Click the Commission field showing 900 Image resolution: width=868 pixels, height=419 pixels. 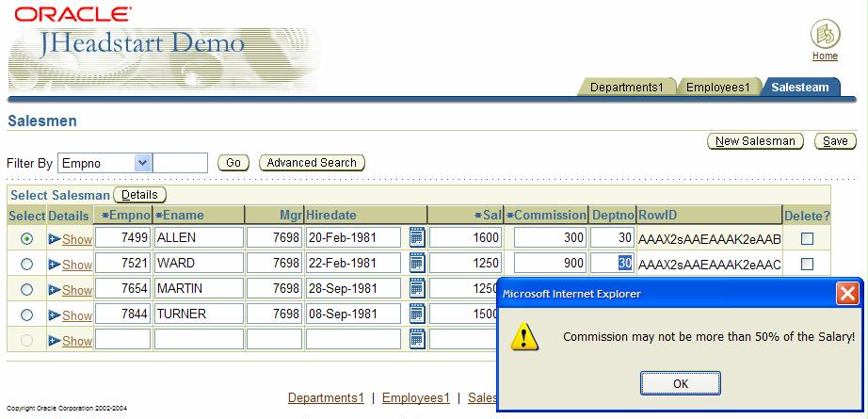[550, 263]
